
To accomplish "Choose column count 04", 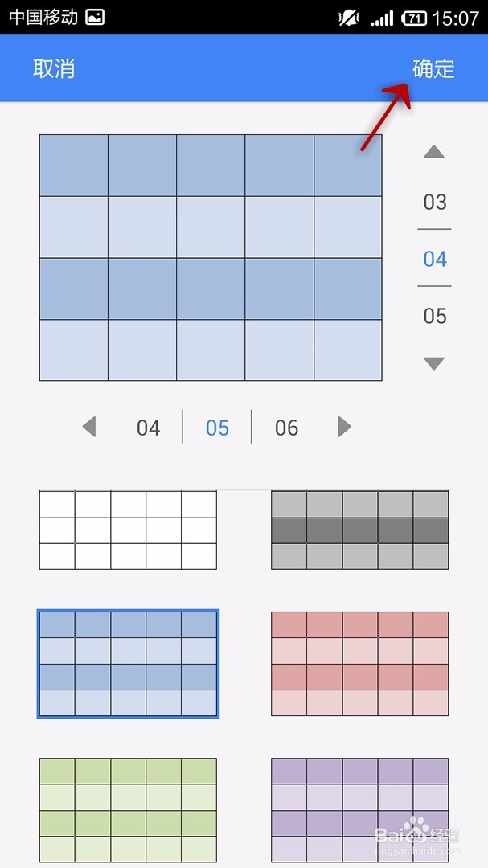I will point(149,428).
